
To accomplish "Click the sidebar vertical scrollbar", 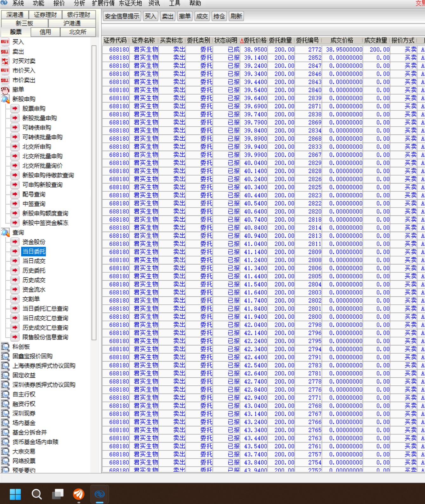I will pos(94,193).
